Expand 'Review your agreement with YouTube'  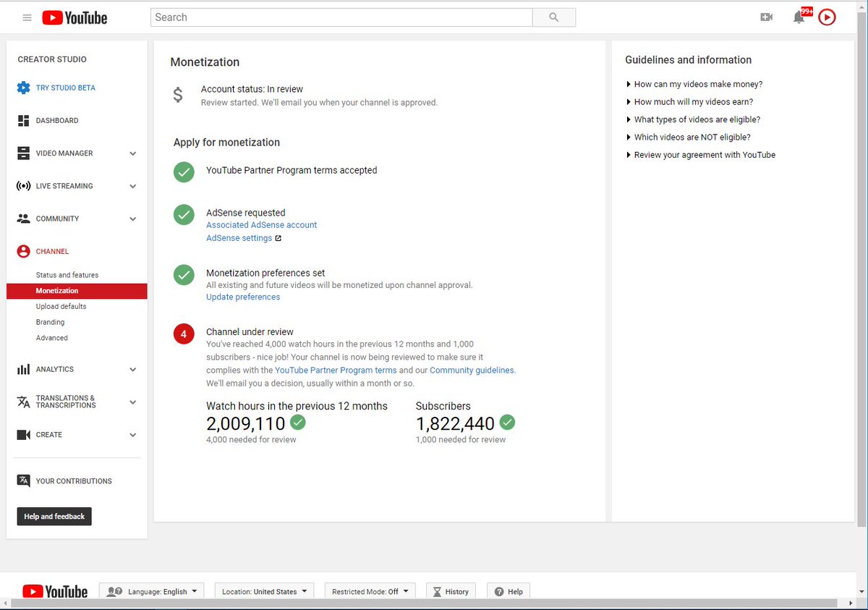701,155
